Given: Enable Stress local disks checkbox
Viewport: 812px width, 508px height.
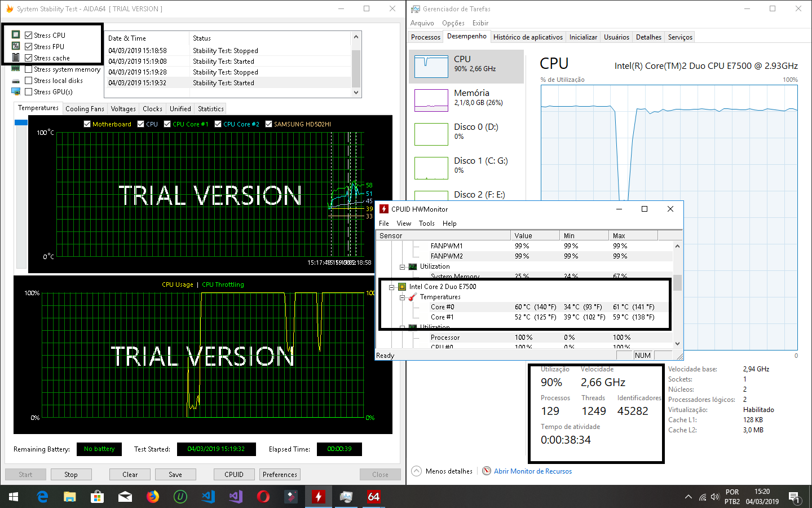Looking at the screenshot, I should 28,80.
